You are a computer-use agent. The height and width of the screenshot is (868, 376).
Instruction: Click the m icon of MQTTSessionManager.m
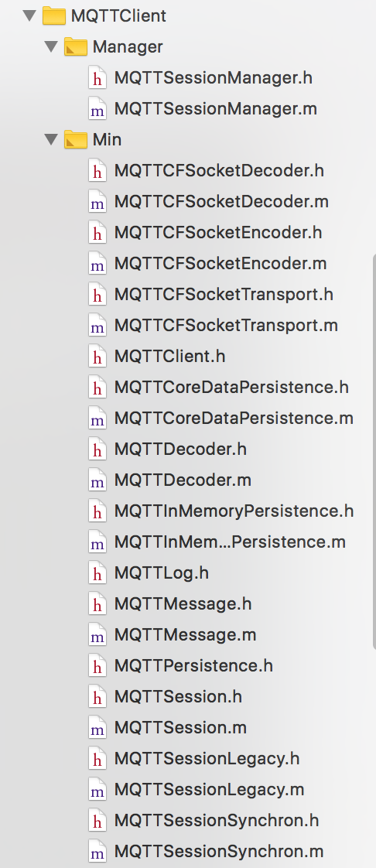tap(97, 109)
